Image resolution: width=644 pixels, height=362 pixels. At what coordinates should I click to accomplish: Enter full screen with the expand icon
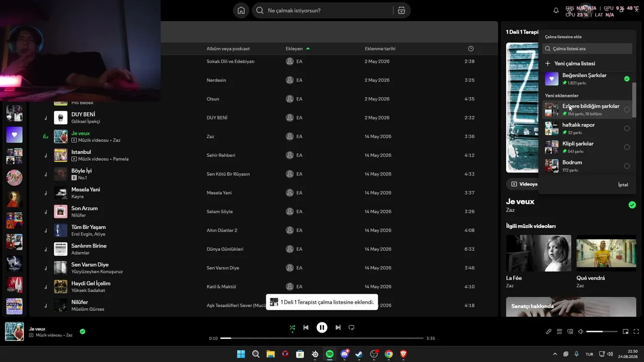click(x=636, y=331)
